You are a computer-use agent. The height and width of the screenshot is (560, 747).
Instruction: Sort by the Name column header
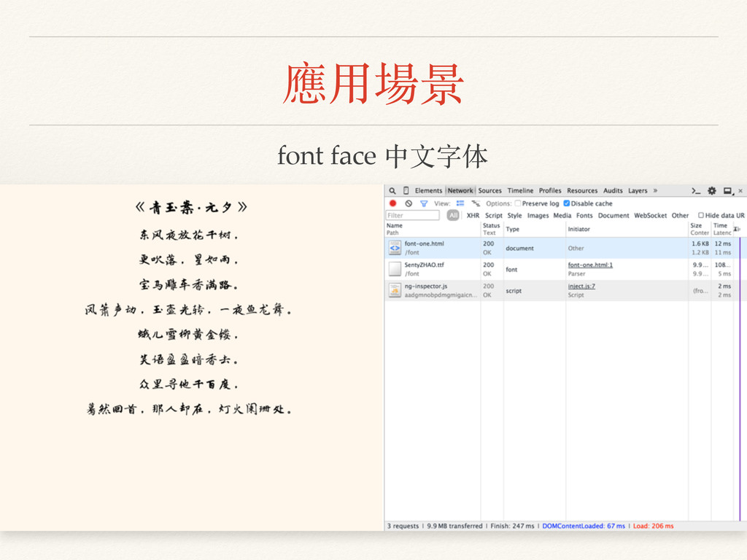[x=433, y=229]
